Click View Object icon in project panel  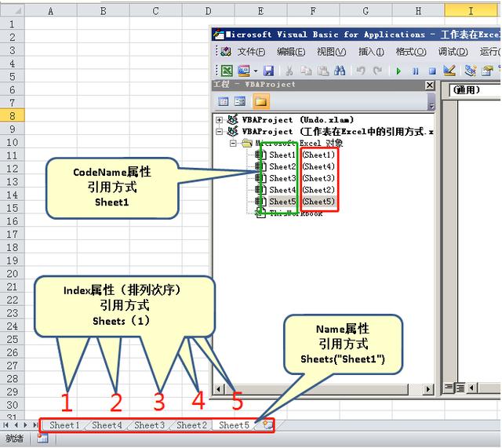click(x=239, y=101)
